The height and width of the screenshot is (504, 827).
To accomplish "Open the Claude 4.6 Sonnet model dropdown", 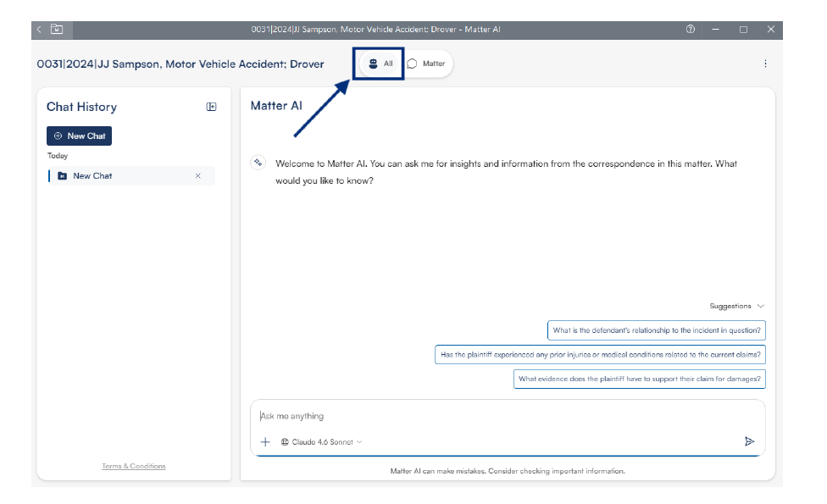I will 322,442.
